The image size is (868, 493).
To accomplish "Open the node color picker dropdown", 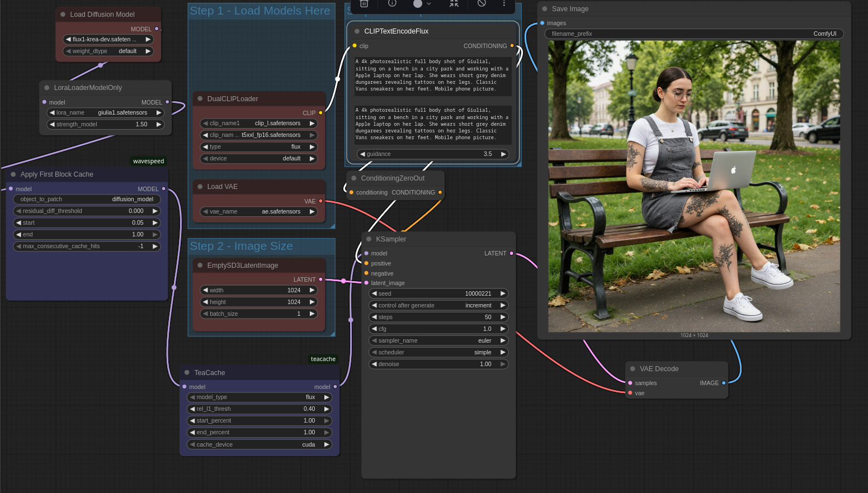I will (422, 3).
